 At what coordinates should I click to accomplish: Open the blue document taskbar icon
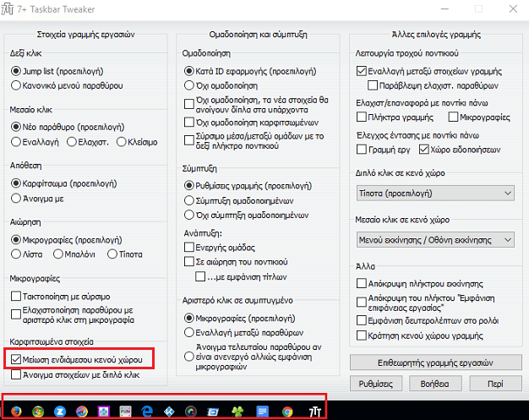coord(262,412)
